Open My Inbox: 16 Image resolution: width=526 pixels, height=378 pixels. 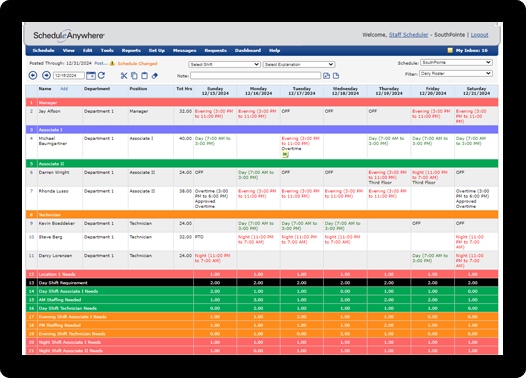[471, 50]
